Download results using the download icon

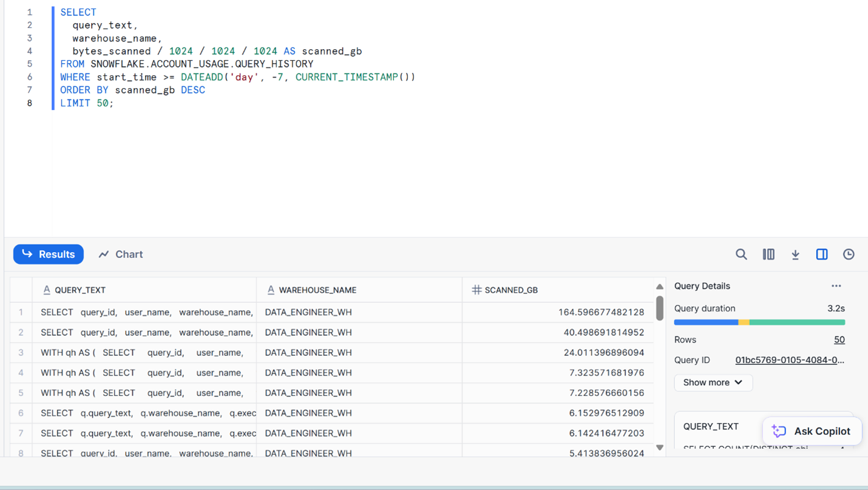795,254
